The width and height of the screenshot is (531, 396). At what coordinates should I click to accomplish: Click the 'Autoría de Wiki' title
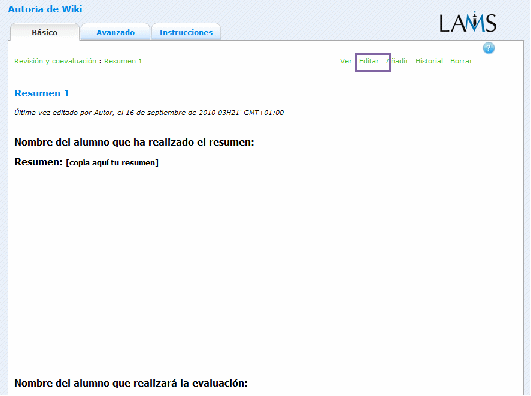coord(45,9)
